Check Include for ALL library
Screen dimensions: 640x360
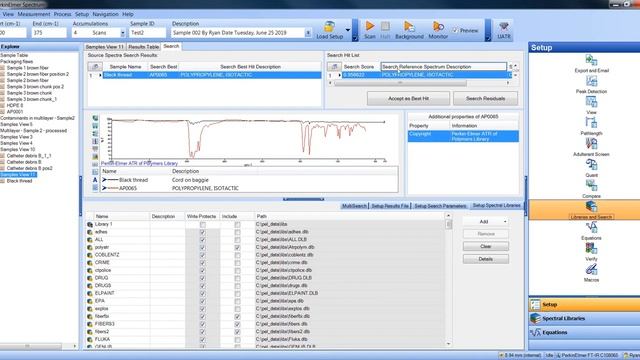pos(238,240)
